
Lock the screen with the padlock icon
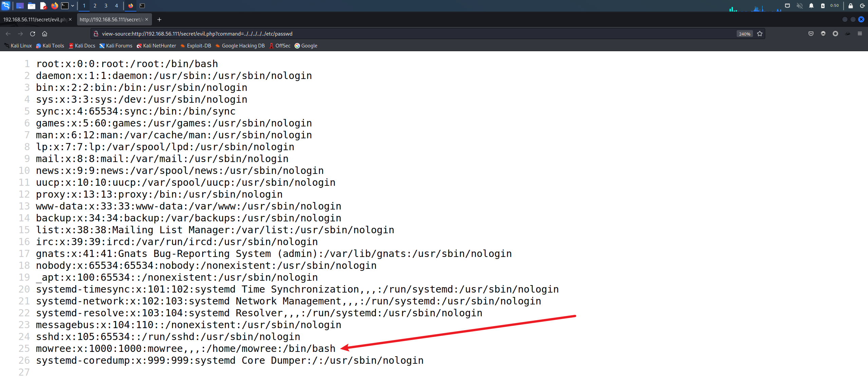(851, 5)
